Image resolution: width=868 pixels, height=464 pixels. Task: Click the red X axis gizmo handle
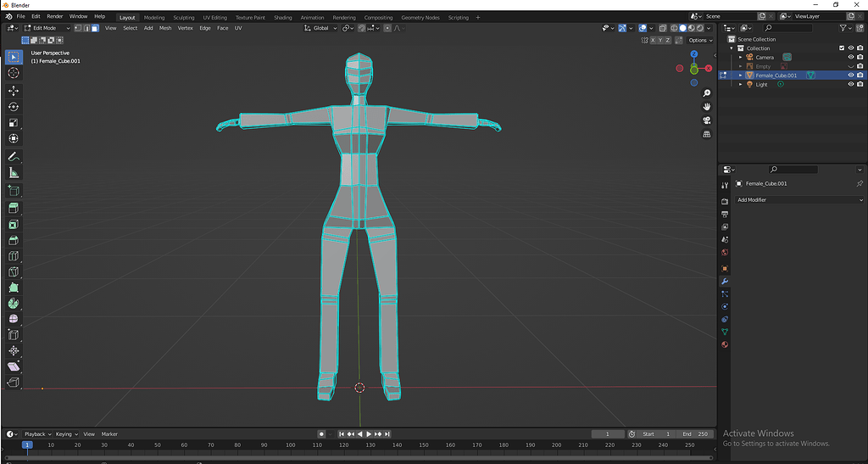pyautogui.click(x=709, y=68)
